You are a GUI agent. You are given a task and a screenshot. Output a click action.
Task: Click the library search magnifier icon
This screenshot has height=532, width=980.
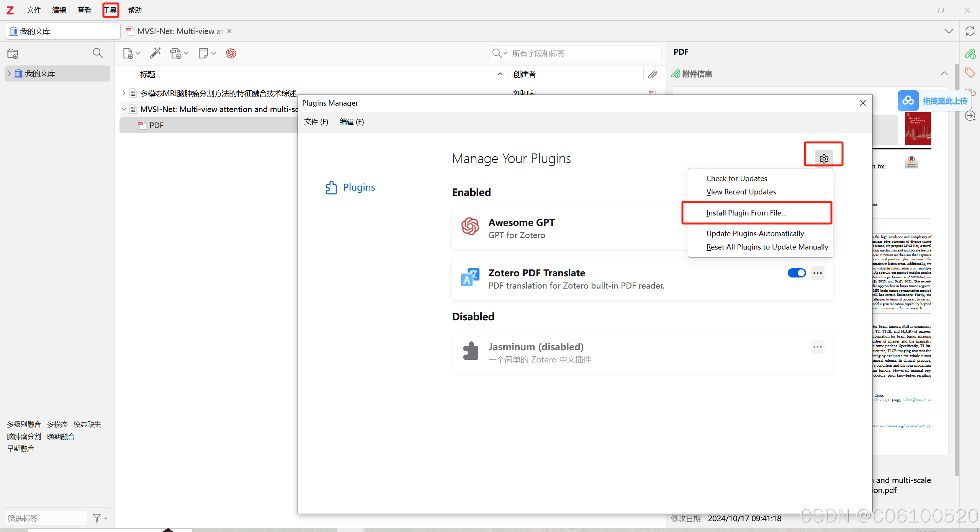pos(98,53)
